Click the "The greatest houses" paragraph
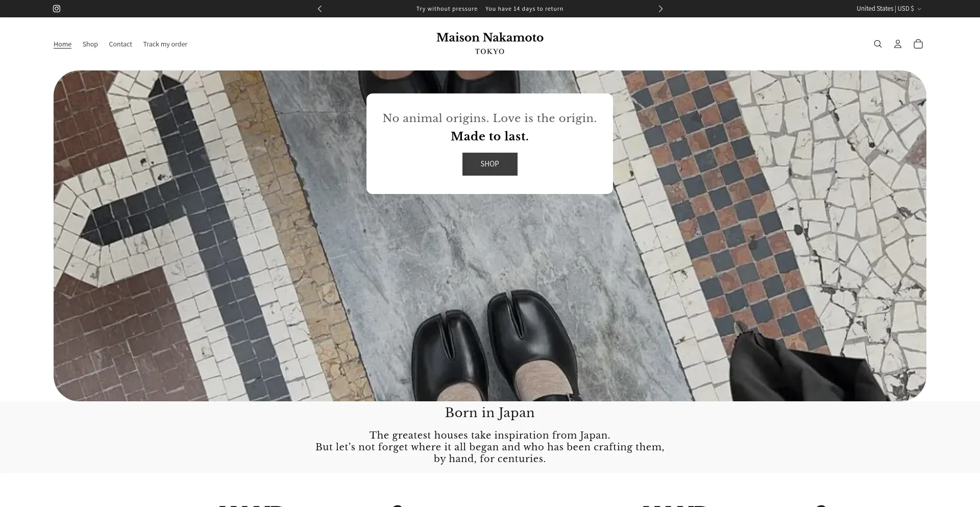This screenshot has height=507, width=980. (489, 447)
